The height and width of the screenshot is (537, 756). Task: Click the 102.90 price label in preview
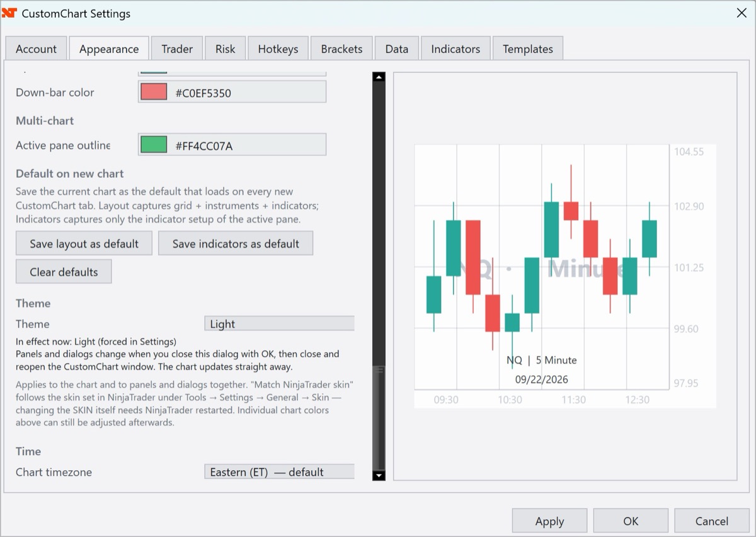coord(689,207)
